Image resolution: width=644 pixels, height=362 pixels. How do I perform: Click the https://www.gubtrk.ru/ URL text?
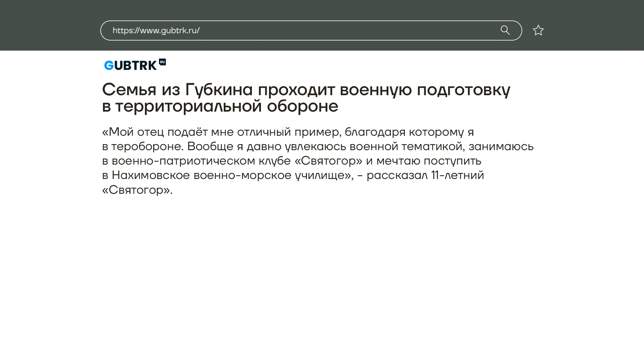tap(156, 31)
